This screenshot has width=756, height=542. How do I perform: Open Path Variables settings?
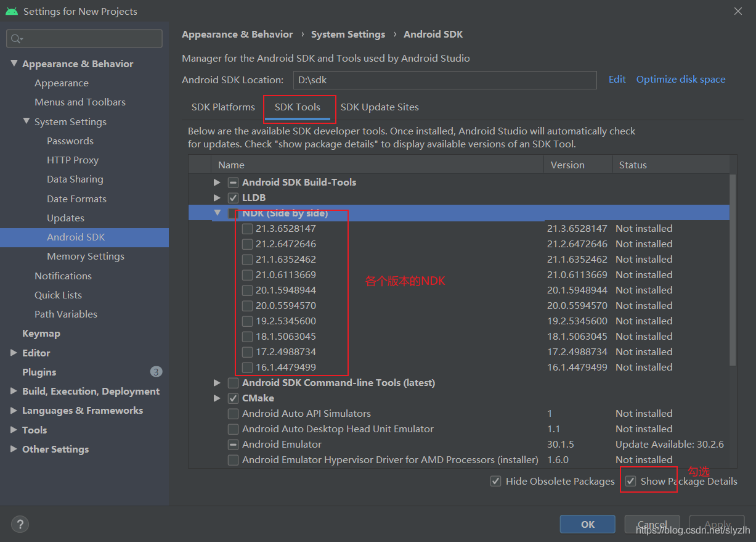66,314
